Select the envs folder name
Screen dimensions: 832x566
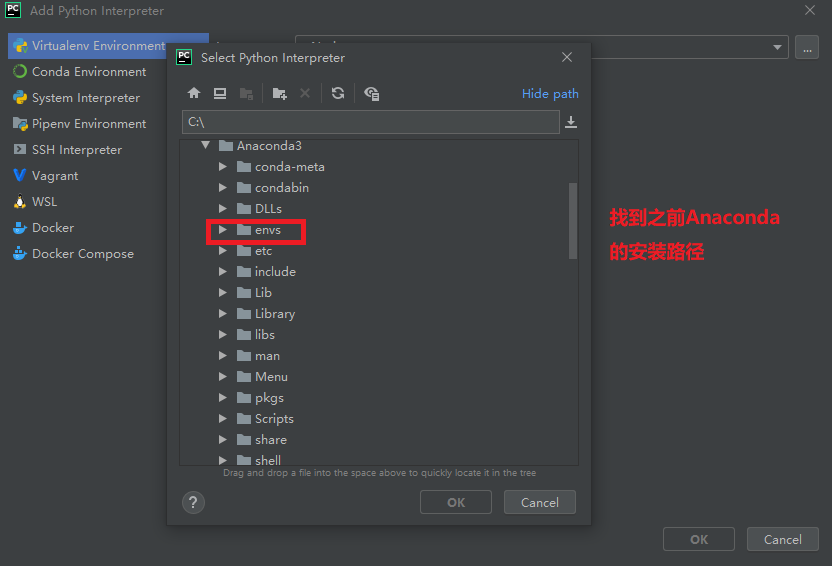(267, 230)
